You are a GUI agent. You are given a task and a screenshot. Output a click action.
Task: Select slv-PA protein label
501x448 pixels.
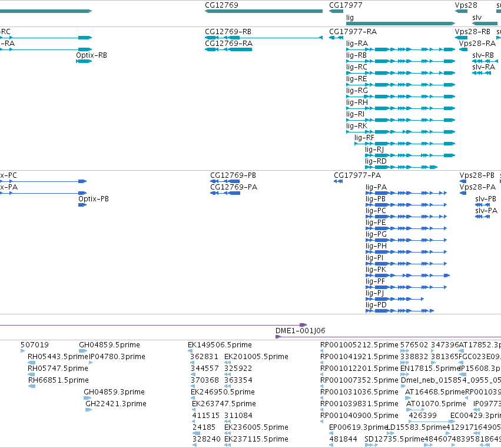486,211
